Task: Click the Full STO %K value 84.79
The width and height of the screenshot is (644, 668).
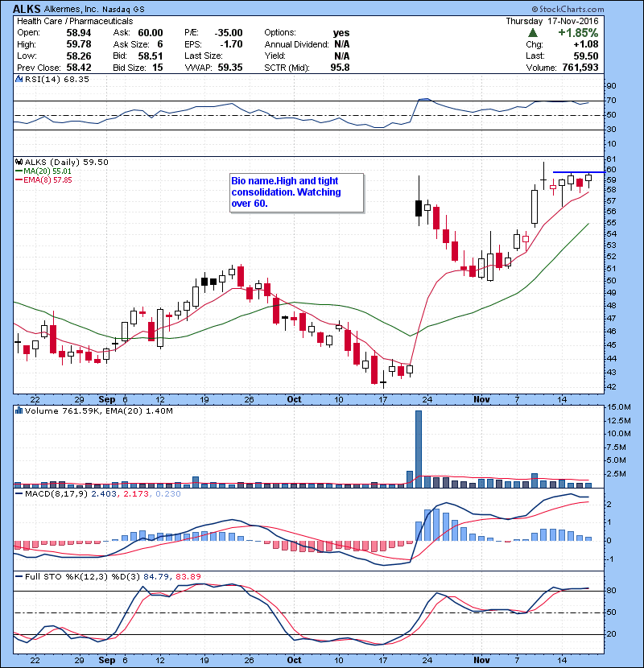Action: click(x=155, y=576)
